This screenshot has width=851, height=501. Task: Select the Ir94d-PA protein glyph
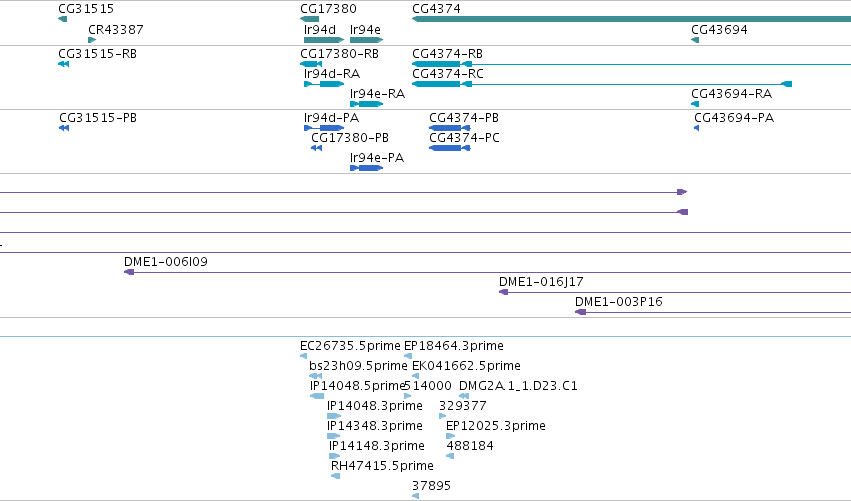tap(324, 128)
